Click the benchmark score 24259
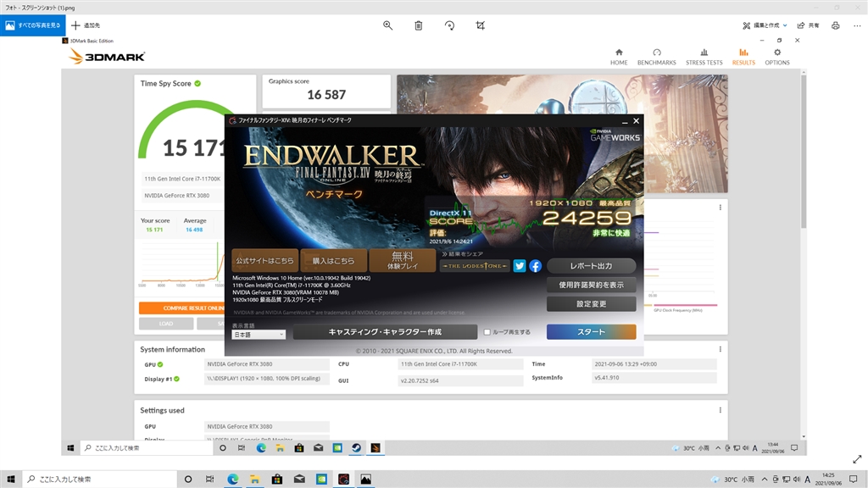The image size is (868, 488). 587,218
